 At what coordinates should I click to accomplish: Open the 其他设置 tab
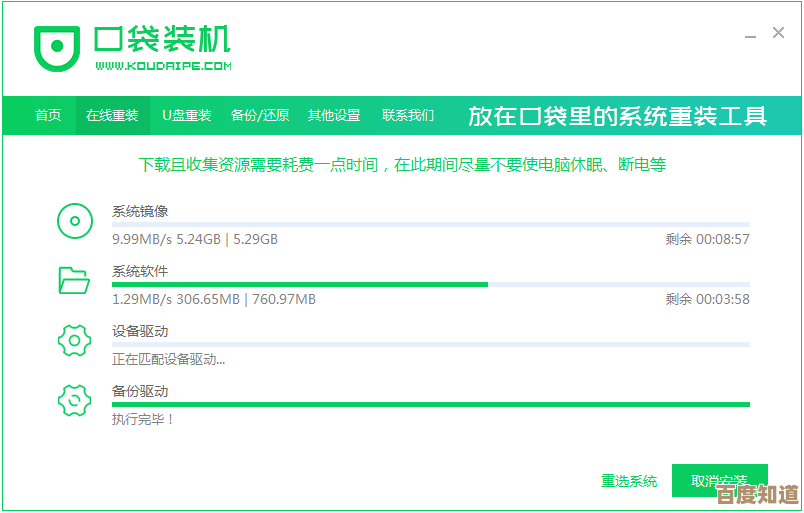(x=334, y=116)
